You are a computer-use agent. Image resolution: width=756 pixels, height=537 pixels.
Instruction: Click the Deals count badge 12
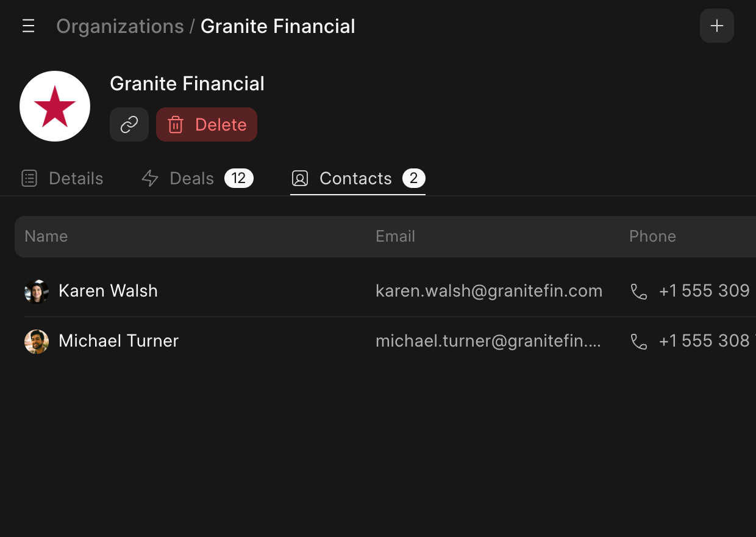tap(238, 178)
